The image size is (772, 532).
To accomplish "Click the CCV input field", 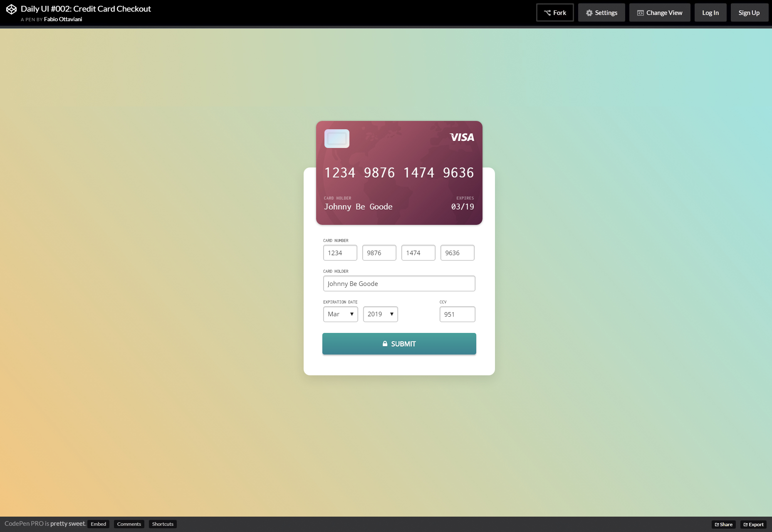I will [x=457, y=314].
